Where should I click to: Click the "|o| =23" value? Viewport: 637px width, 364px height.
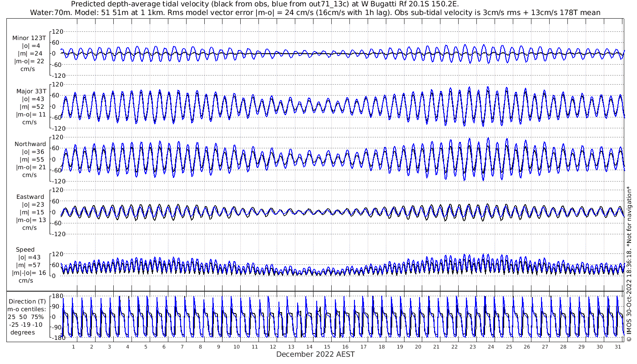tap(33, 205)
